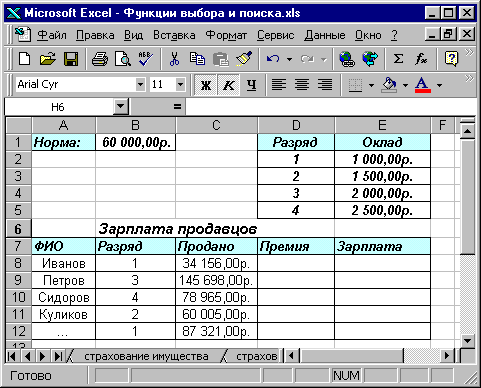Click the Name Box field showing H6
Screen dimensions: 481x388
click(59, 107)
